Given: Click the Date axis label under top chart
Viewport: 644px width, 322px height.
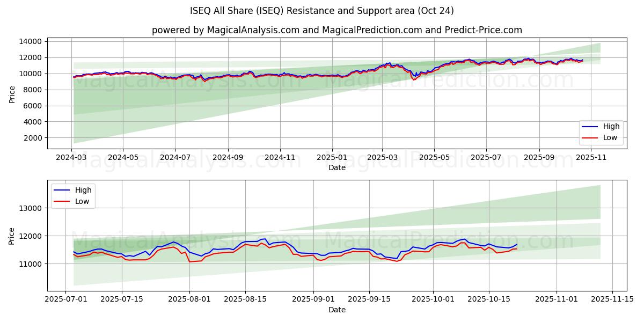Looking at the screenshot, I should (x=336, y=168).
